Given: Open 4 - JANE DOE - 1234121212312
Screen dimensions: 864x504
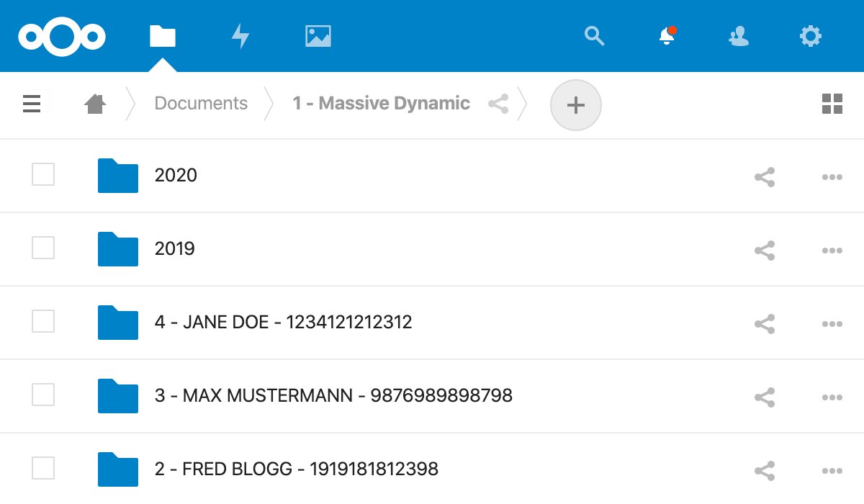Looking at the screenshot, I should coord(284,323).
